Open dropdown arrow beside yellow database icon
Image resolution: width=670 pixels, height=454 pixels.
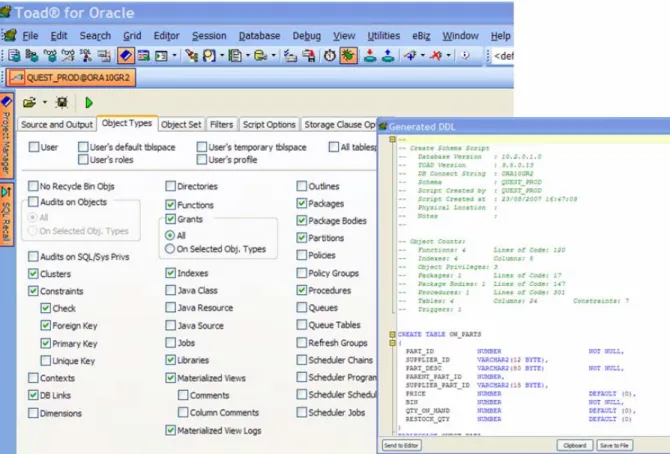click(x=273, y=55)
